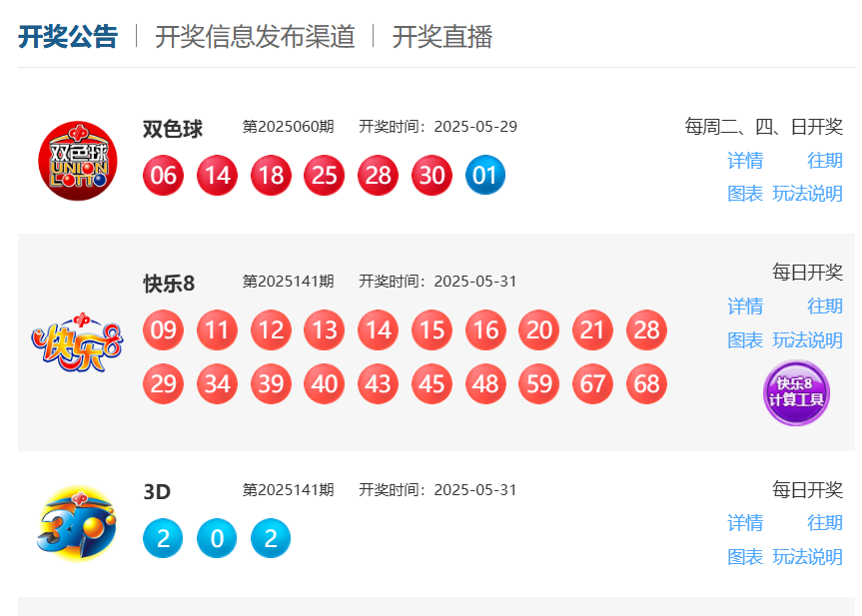Viewport: 862px width, 616px height.
Task: Click 双色球 red ball 18
Action: pyautogui.click(x=271, y=176)
